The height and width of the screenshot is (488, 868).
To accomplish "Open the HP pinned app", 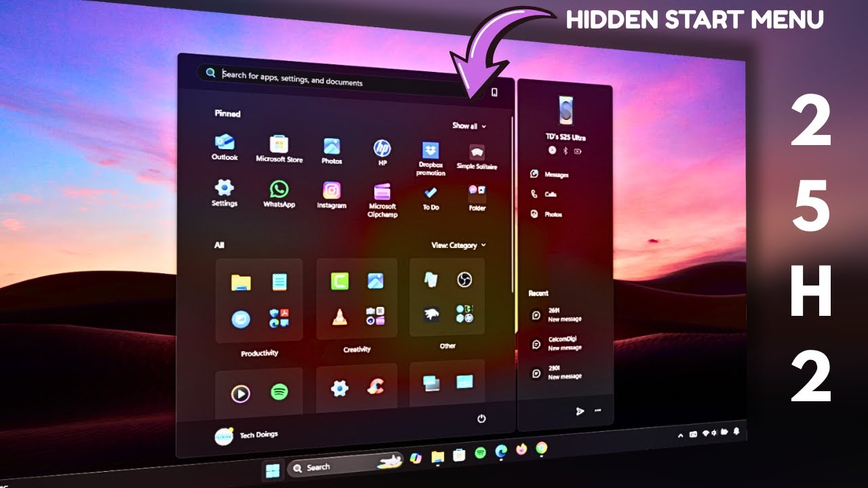I will (x=382, y=152).
